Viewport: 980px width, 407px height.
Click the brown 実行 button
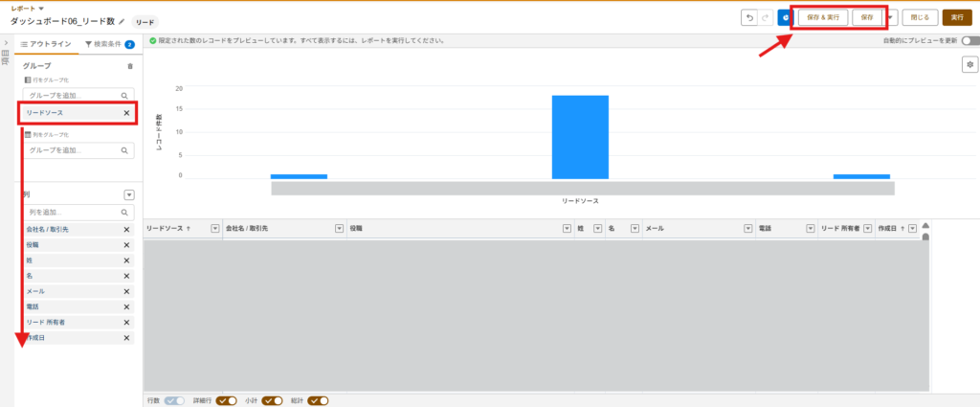pos(957,17)
